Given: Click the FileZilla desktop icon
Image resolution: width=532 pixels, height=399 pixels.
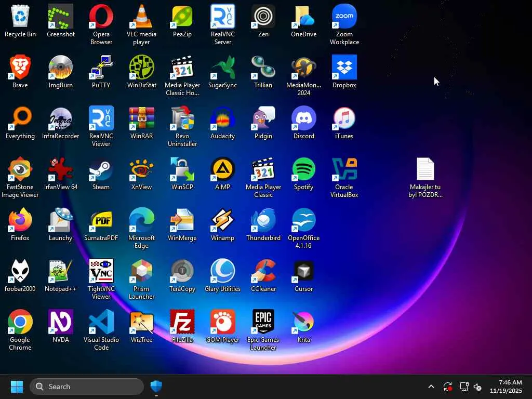Looking at the screenshot, I should coord(182,323).
